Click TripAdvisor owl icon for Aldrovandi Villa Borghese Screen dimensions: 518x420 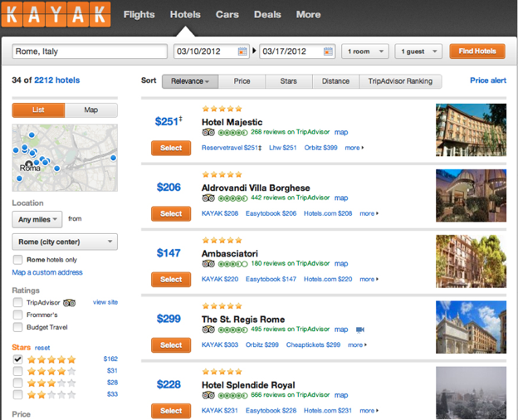click(208, 198)
